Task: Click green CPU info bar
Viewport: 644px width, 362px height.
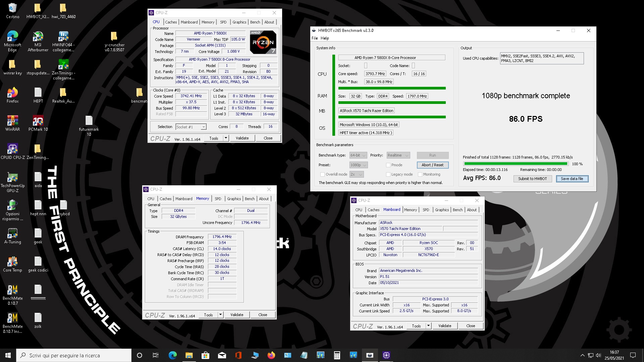Action: coord(392,88)
